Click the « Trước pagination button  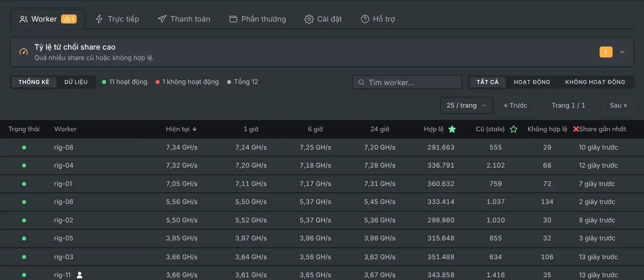pyautogui.click(x=516, y=106)
